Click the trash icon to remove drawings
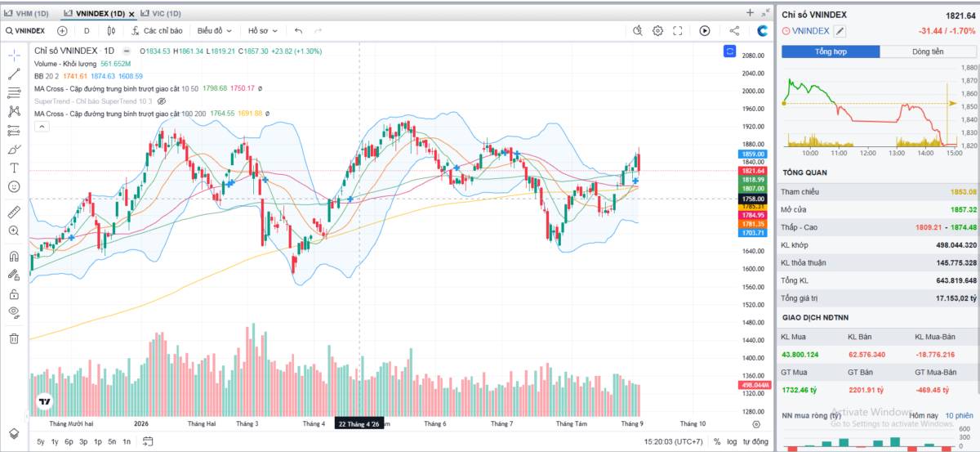 pos(14,338)
